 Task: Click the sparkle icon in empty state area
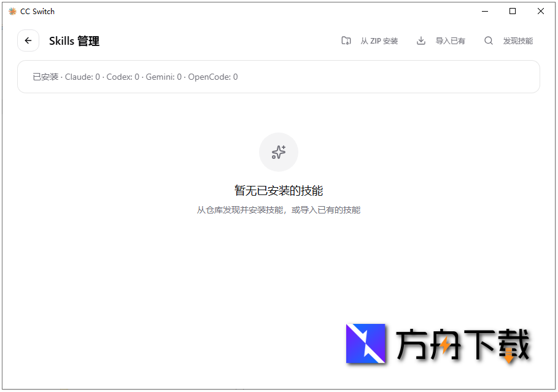coord(279,152)
